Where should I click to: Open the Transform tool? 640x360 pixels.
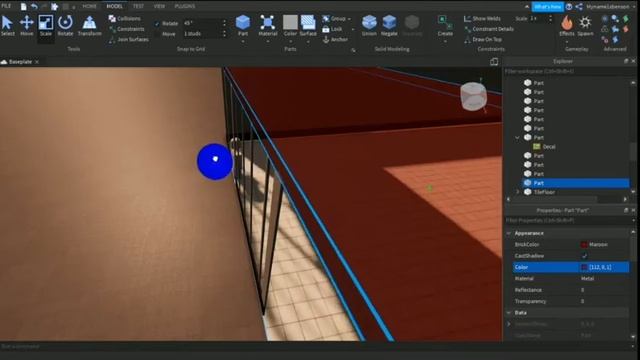click(89, 25)
